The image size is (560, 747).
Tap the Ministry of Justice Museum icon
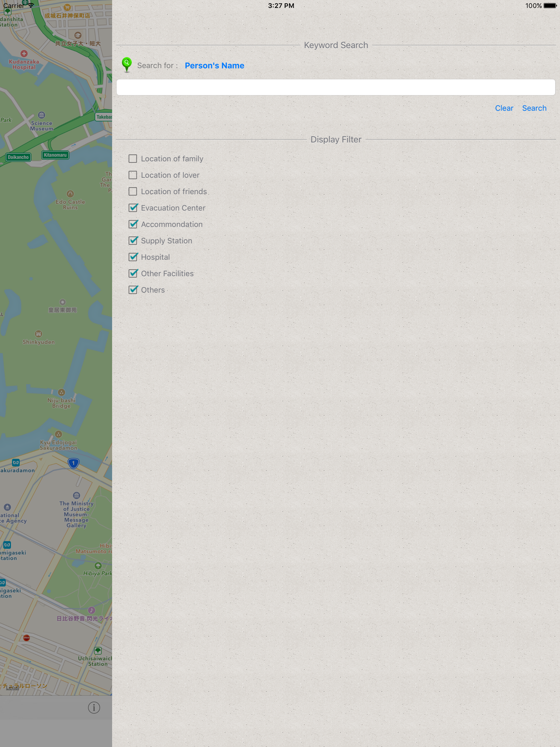point(76,495)
